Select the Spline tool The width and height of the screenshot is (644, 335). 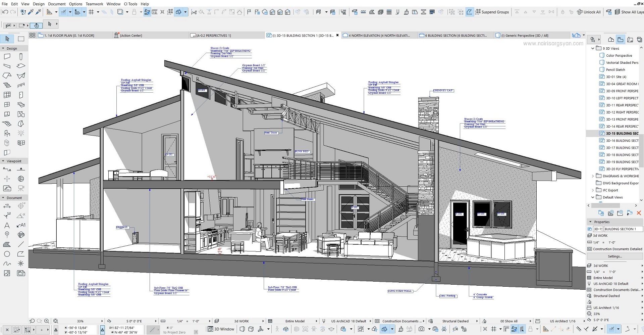click(x=7, y=264)
